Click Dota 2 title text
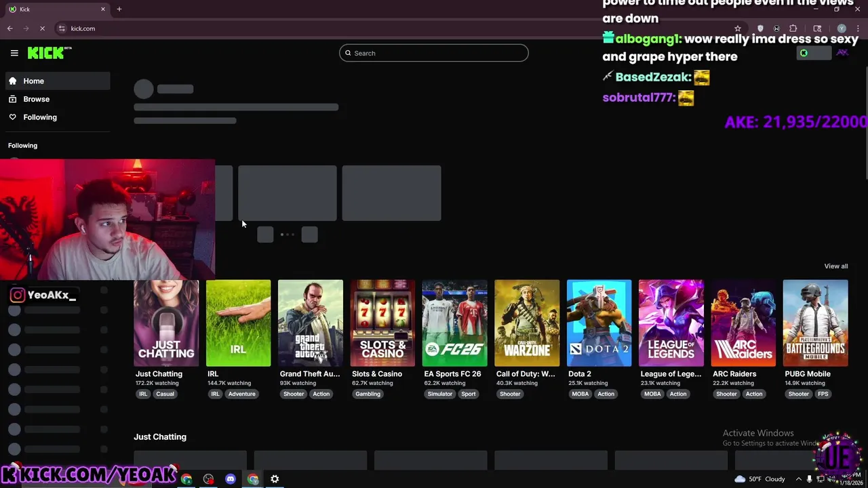This screenshot has width=868, height=488. click(x=580, y=374)
